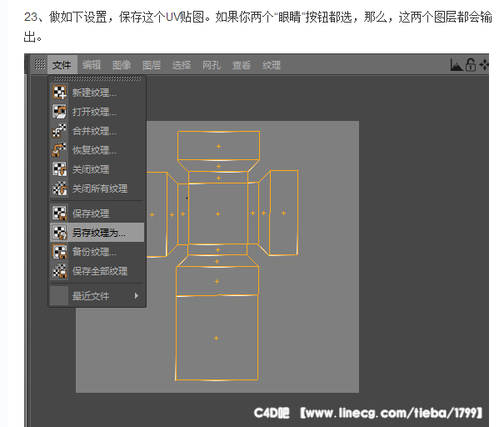Select the central square UV polygon

point(218,213)
